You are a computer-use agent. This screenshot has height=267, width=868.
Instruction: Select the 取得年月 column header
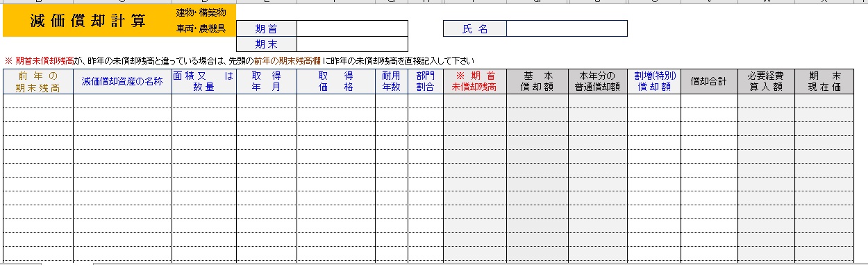(267, 81)
